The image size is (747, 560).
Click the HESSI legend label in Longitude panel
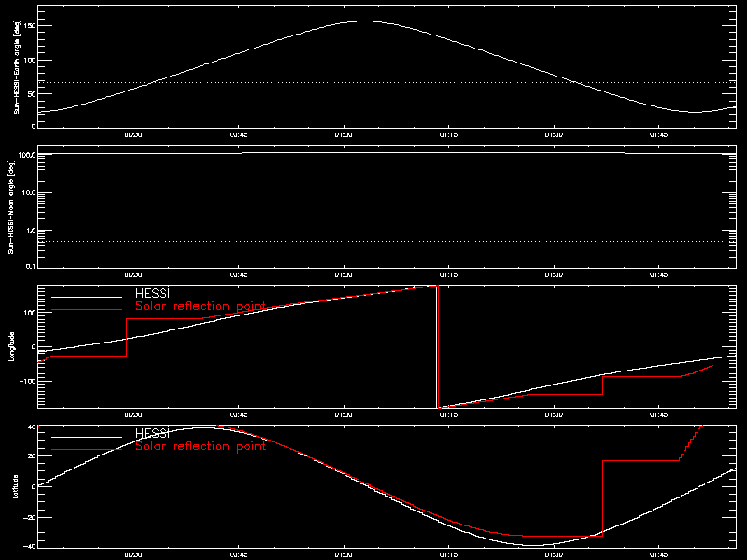coord(152,293)
